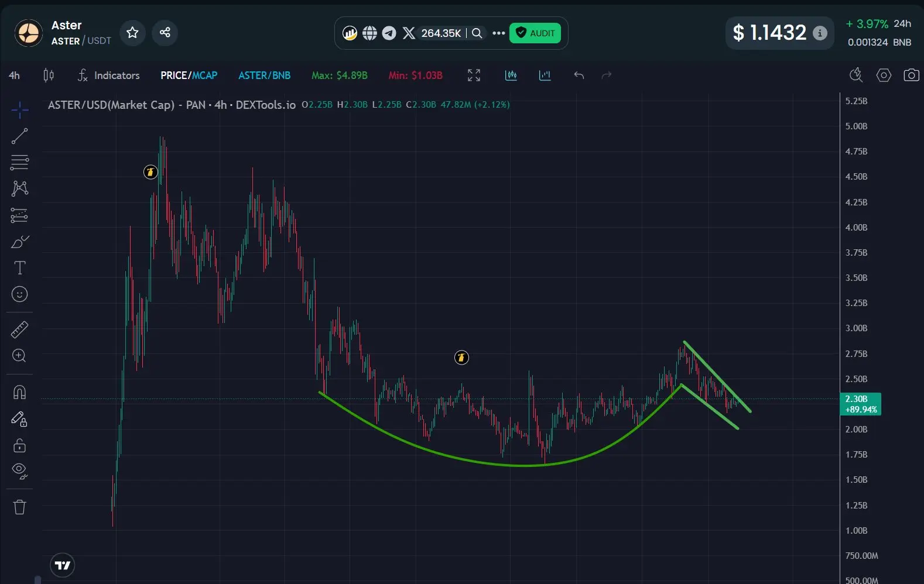
Task: Select the trend line drawing tool
Action: tap(19, 136)
